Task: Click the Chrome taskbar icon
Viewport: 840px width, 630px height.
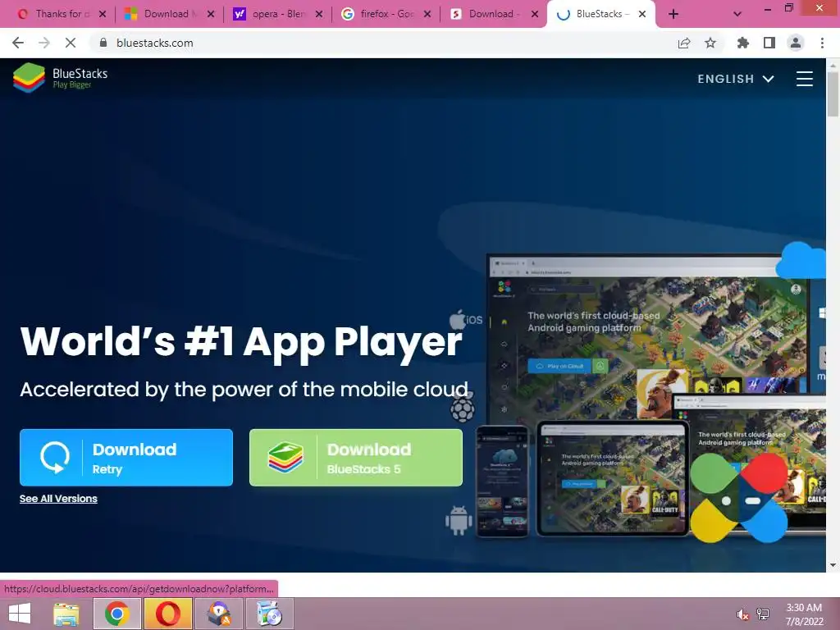Action: coord(117,614)
